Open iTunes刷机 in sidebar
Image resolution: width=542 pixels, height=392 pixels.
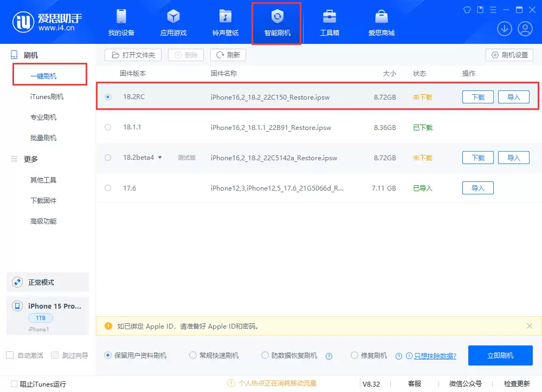[47, 97]
